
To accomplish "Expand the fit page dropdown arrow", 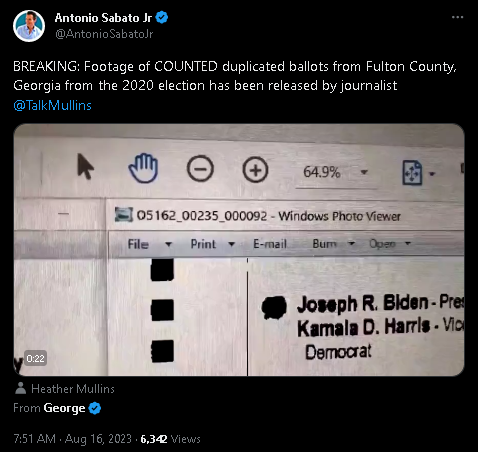I will (x=432, y=174).
